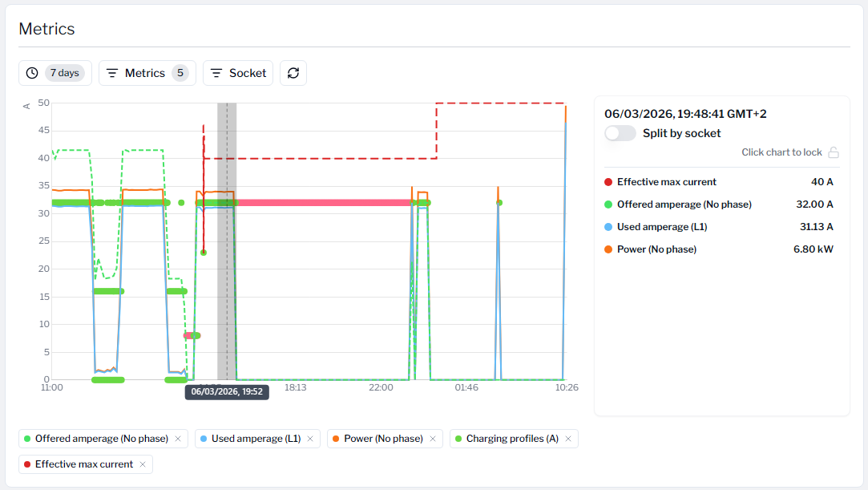Open the Metrics filter dropdown
The width and height of the screenshot is (868, 490).
pyautogui.click(x=147, y=73)
